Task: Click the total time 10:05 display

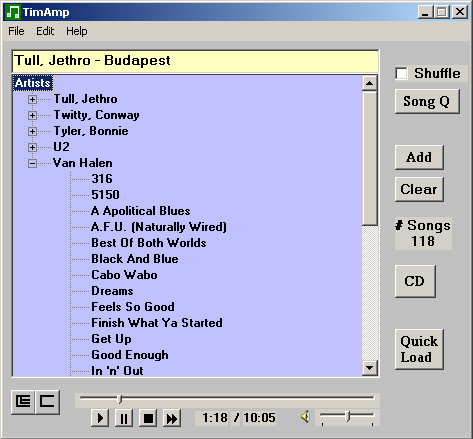Action: pos(259,418)
